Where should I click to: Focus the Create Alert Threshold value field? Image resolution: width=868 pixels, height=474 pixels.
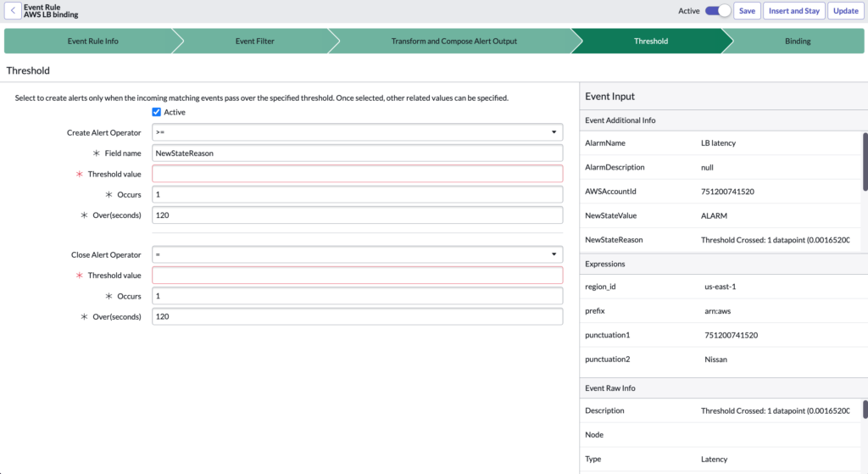[x=357, y=174]
